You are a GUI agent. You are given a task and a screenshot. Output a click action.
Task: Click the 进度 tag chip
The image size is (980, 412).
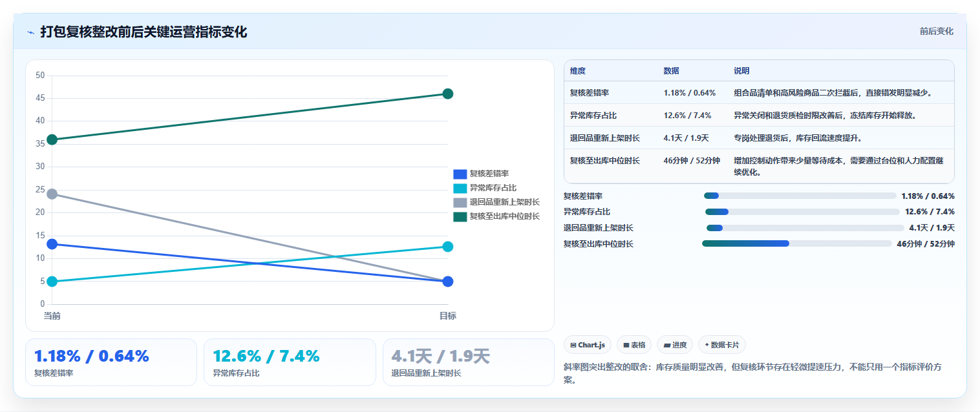(x=675, y=345)
